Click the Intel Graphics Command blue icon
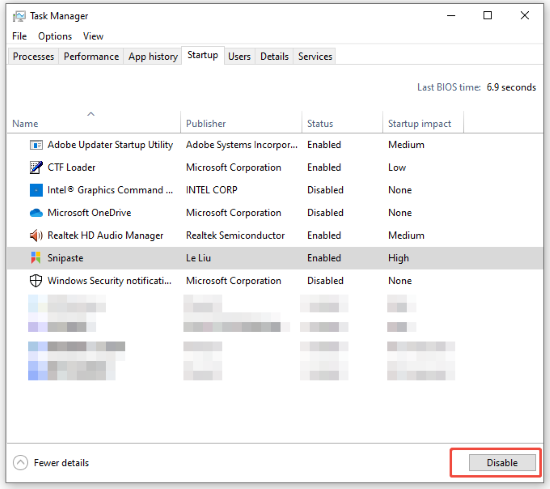The width and height of the screenshot is (550, 489). (36, 190)
